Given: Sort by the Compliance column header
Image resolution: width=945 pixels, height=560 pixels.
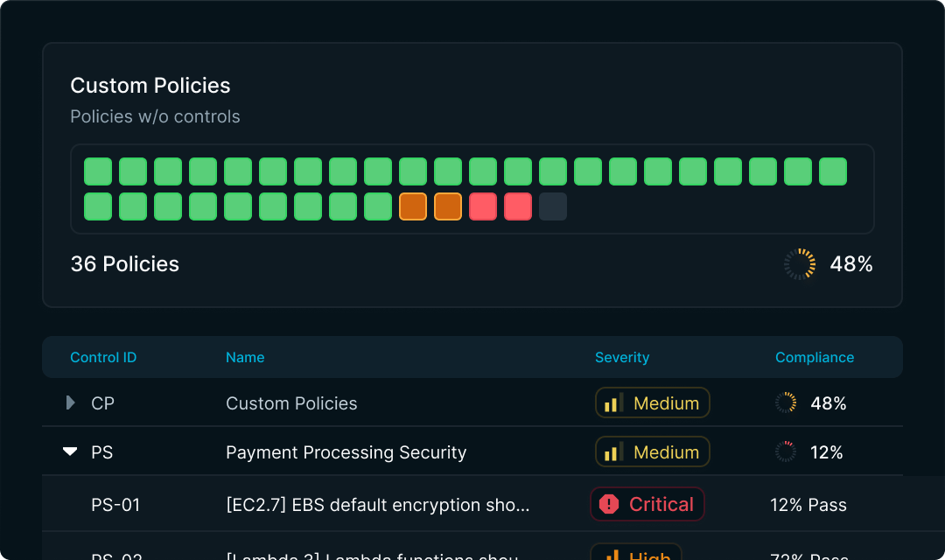Looking at the screenshot, I should point(815,358).
